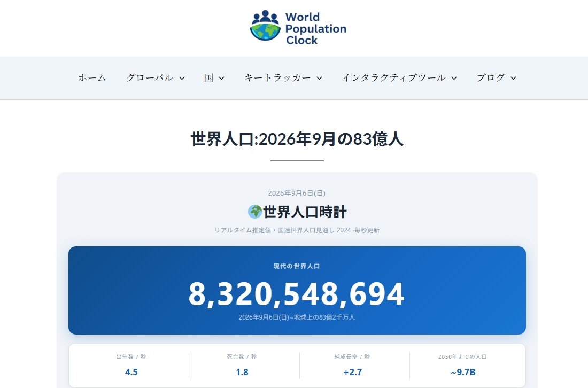Click the globe emoji beside 世界人口時計

(255, 212)
